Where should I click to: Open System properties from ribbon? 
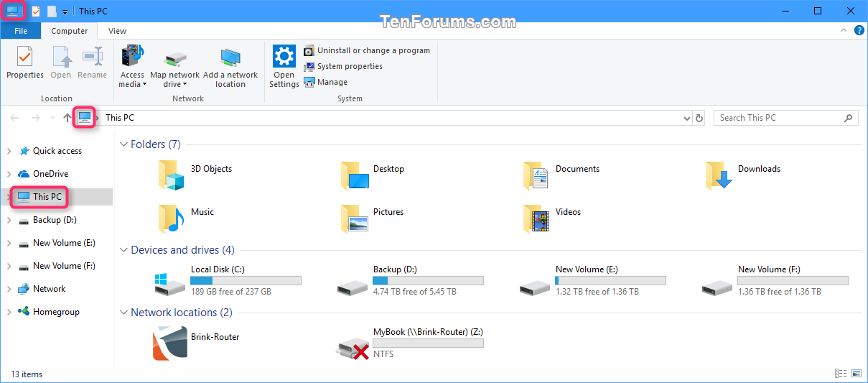pos(343,66)
